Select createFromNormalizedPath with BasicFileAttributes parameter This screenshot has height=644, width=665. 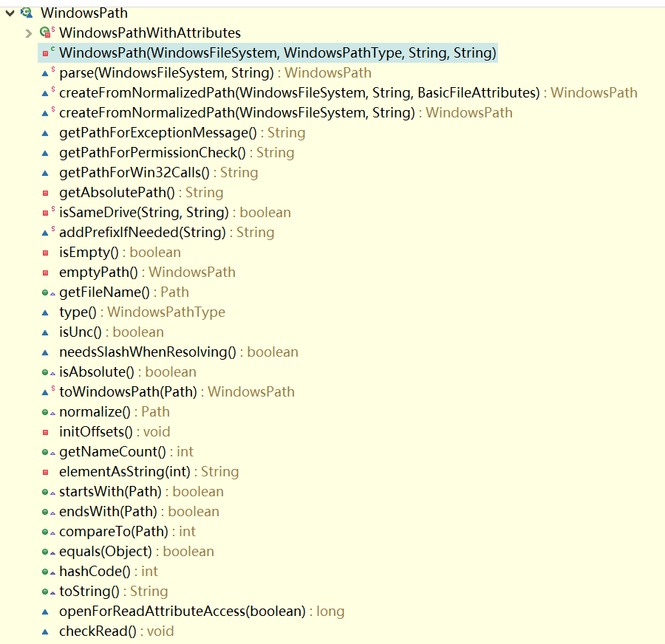coord(348,92)
